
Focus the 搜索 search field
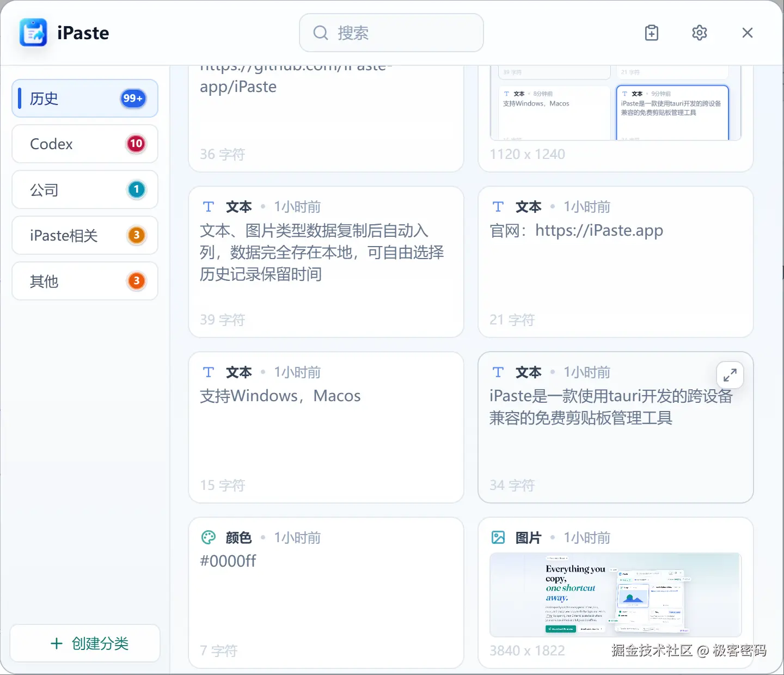pyautogui.click(x=391, y=33)
